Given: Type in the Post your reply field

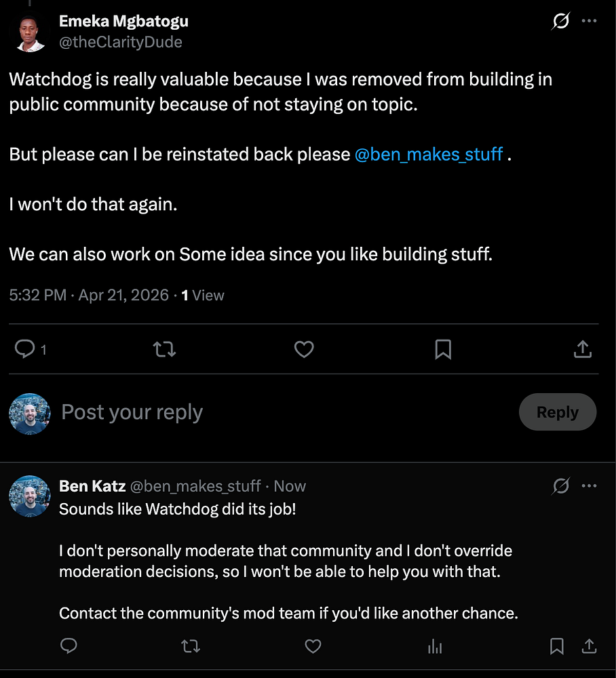Looking at the screenshot, I should point(271,412).
